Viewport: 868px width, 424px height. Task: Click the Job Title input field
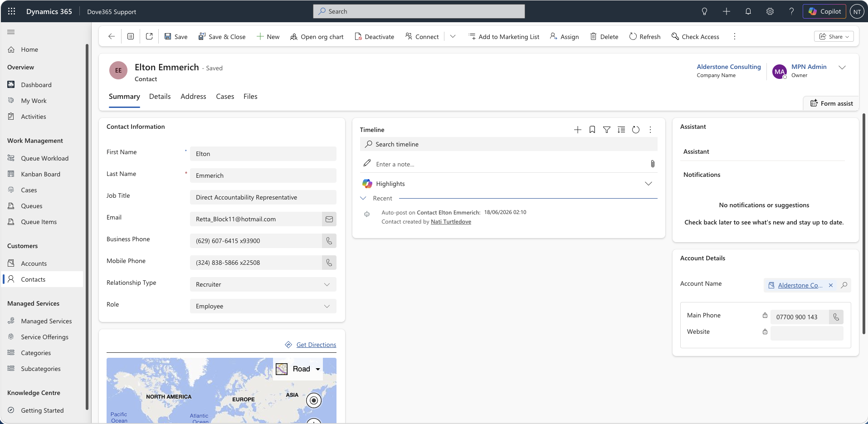(x=263, y=197)
